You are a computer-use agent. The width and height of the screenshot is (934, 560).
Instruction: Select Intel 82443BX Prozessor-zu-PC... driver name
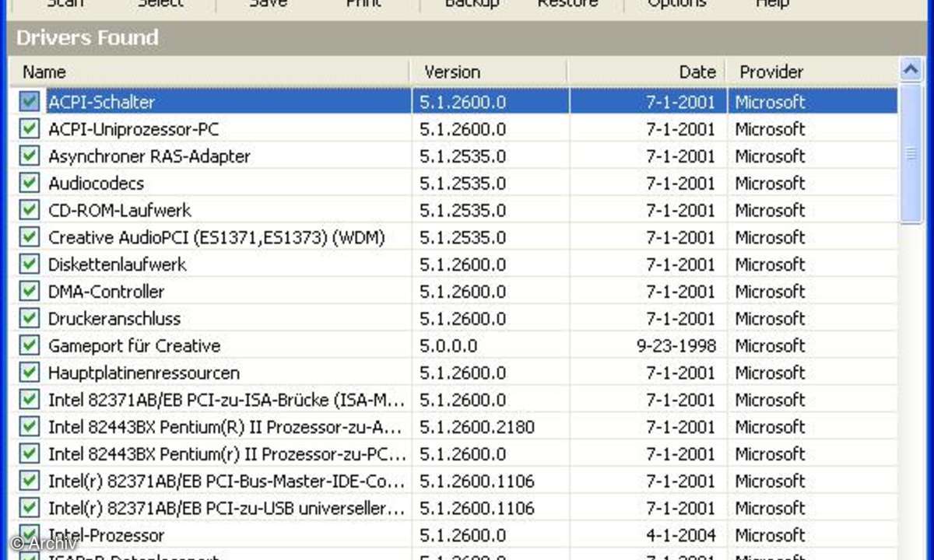pyautogui.click(x=227, y=454)
